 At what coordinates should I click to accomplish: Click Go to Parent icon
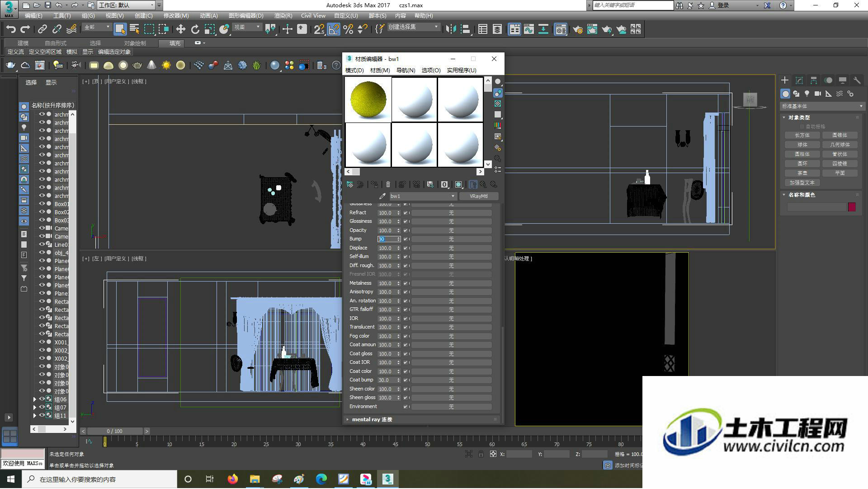tap(483, 184)
